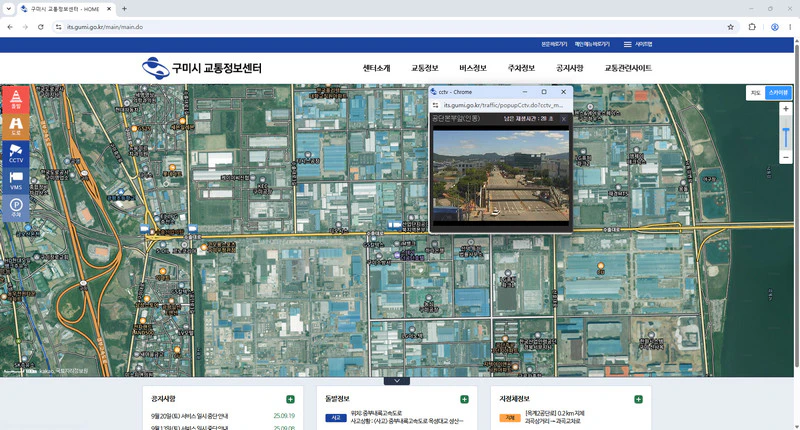
Task: Collapse map panel with down chevron
Action: tap(397, 381)
